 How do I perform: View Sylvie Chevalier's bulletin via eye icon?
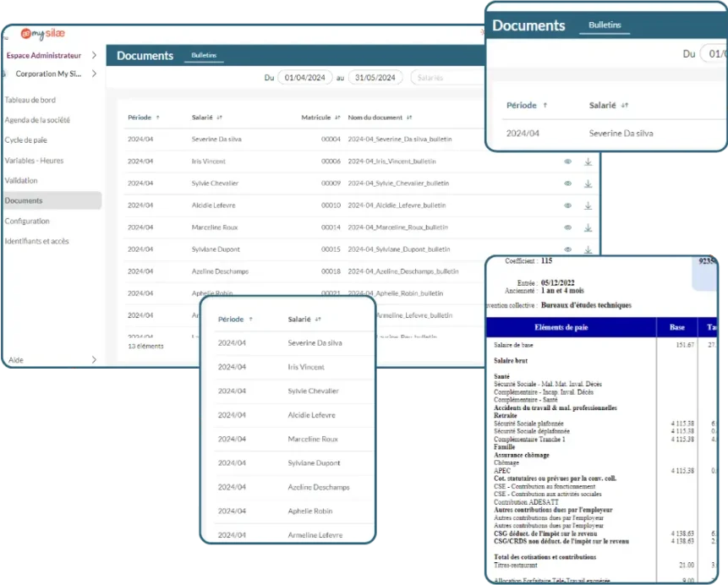567,183
